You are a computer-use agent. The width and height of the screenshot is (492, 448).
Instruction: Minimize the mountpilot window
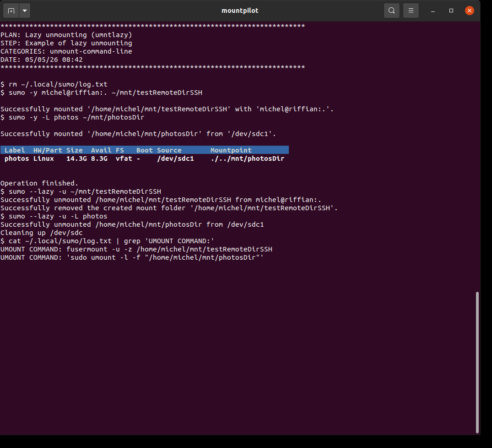(433, 11)
